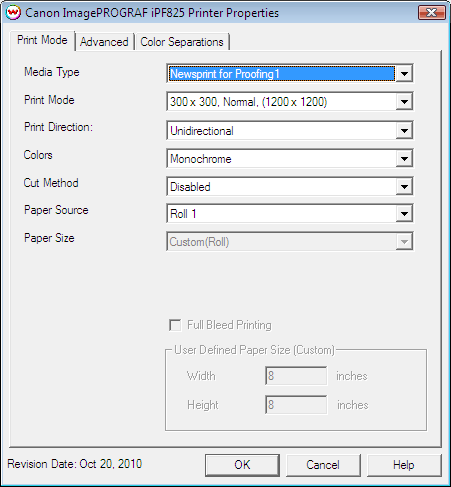The width and height of the screenshot is (451, 487).
Task: Expand the Cut Method dropdown arrow
Action: (404, 186)
